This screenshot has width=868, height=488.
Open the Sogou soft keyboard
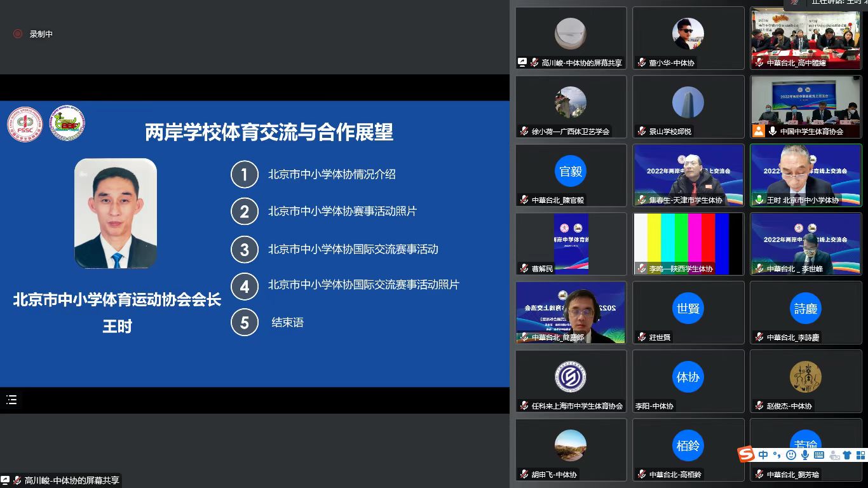click(819, 455)
